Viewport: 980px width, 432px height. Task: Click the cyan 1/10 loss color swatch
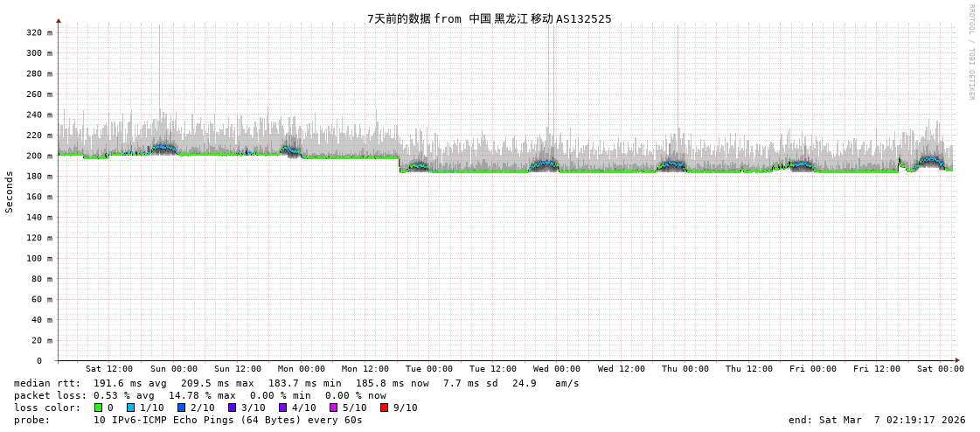130,408
